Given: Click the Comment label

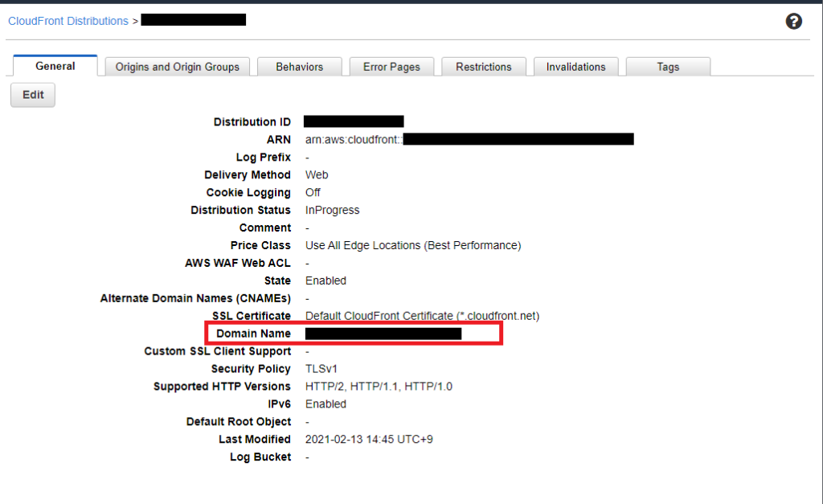Looking at the screenshot, I should coord(265,227).
